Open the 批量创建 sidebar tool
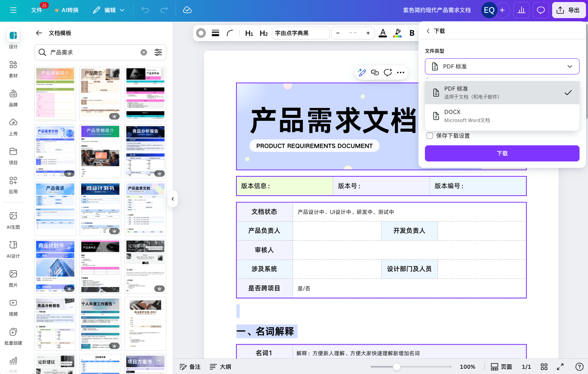This screenshot has height=374, width=588. click(13, 336)
